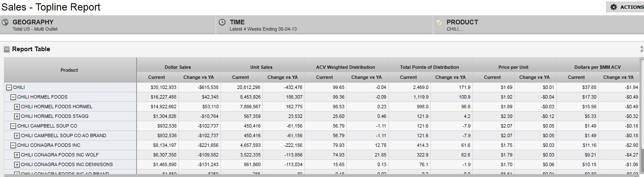Click the maximize icon right of Report Table
The width and height of the screenshot is (644, 177).
tap(641, 49)
